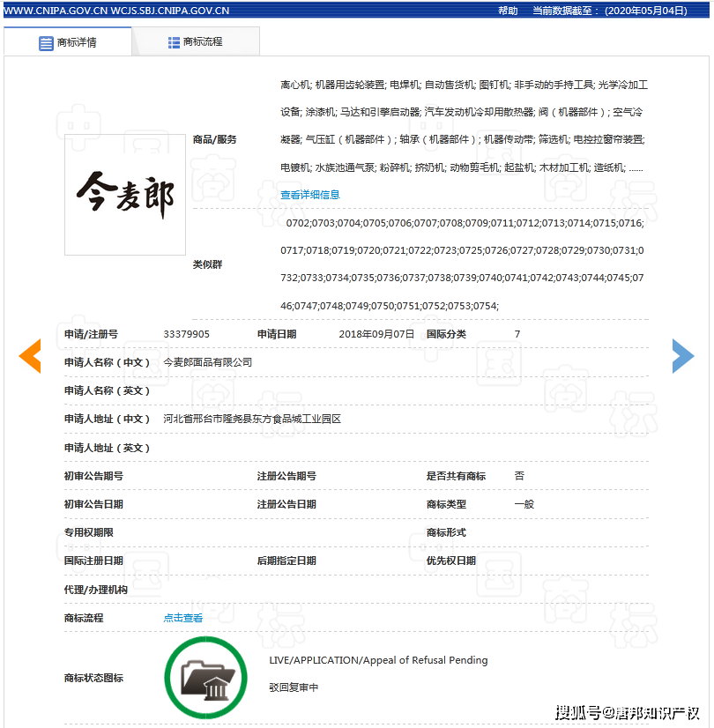Go to next trademark with blue arrow
Viewport: 714px width, 728px height.
click(x=683, y=356)
